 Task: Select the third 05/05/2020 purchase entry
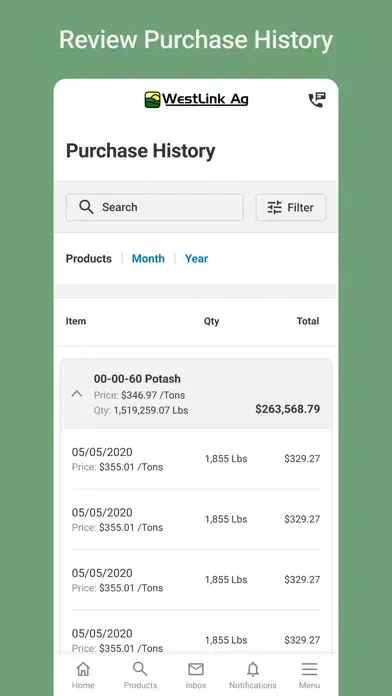(x=196, y=580)
